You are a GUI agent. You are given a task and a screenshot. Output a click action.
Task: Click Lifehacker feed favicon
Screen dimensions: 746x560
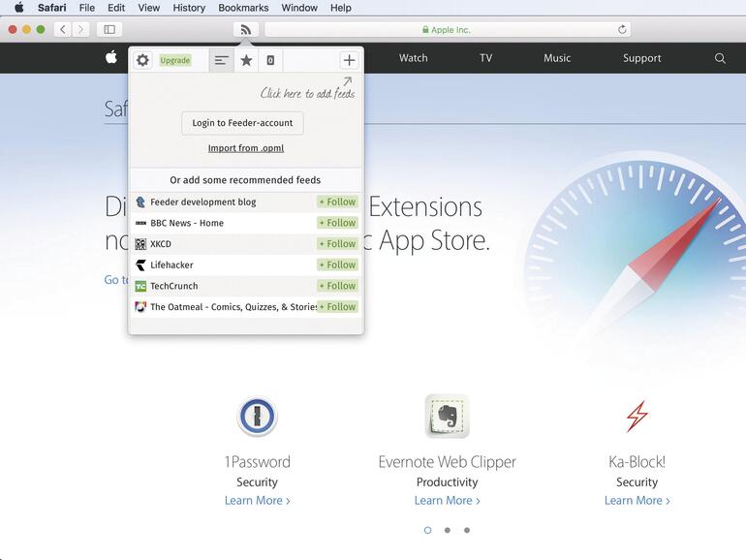[140, 265]
